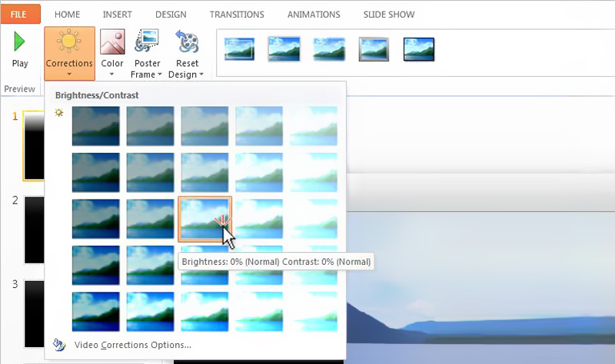Choose darkest, lowest-contrast preset in first row
Screen dimensions: 615x364
coord(95,126)
